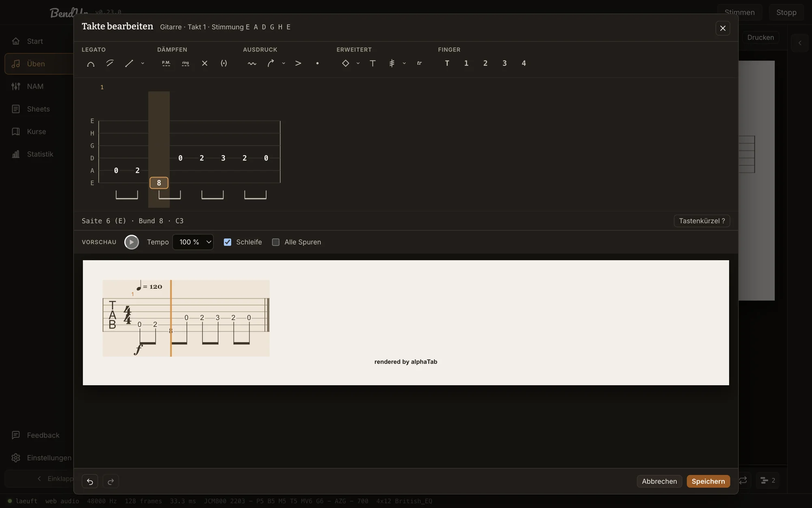Add accent mark to note

click(x=298, y=63)
